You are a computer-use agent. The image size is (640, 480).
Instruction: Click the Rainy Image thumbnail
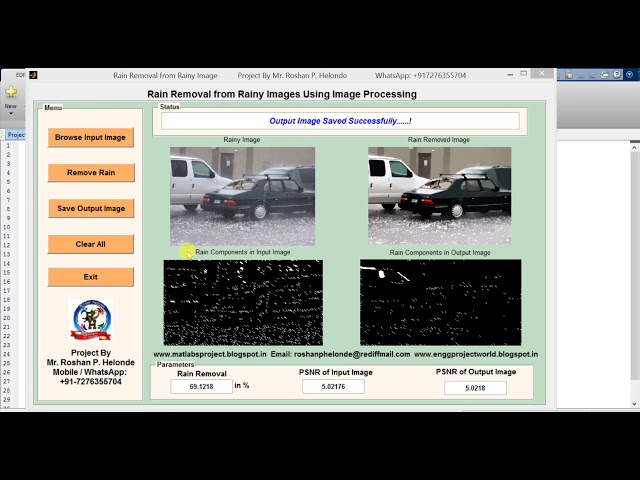pyautogui.click(x=242, y=196)
